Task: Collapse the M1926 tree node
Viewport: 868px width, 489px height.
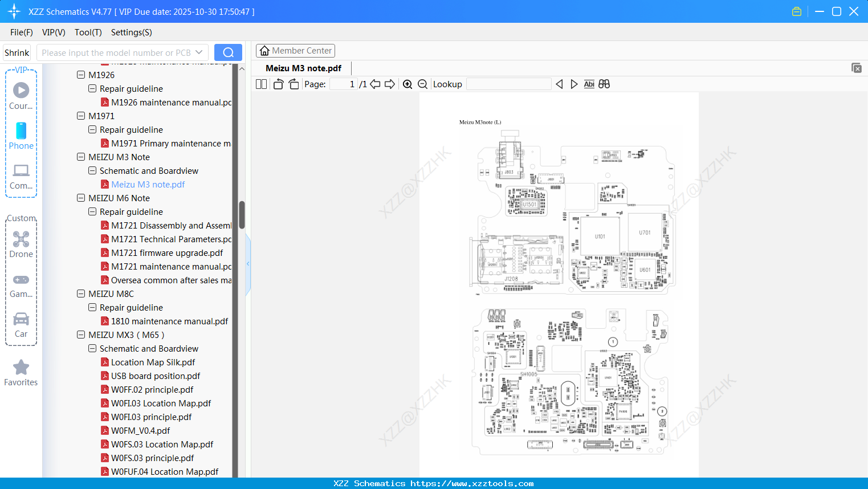Action: pos(81,75)
